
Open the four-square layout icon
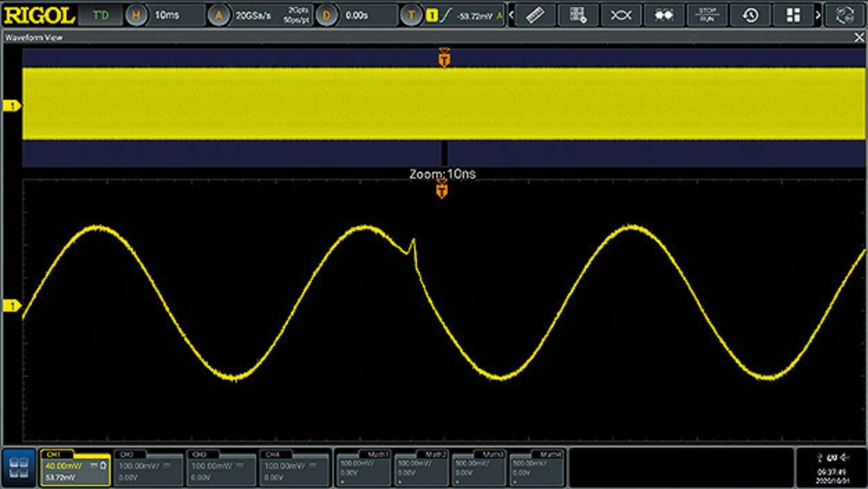click(793, 15)
